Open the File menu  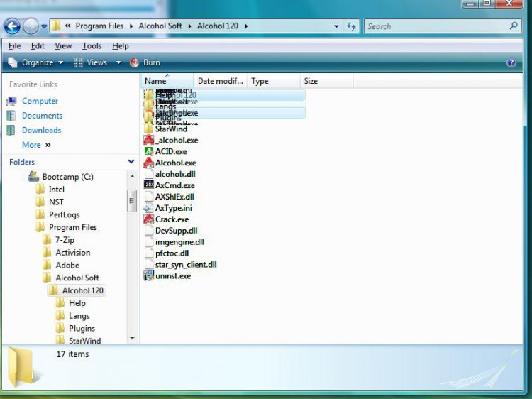pos(15,46)
